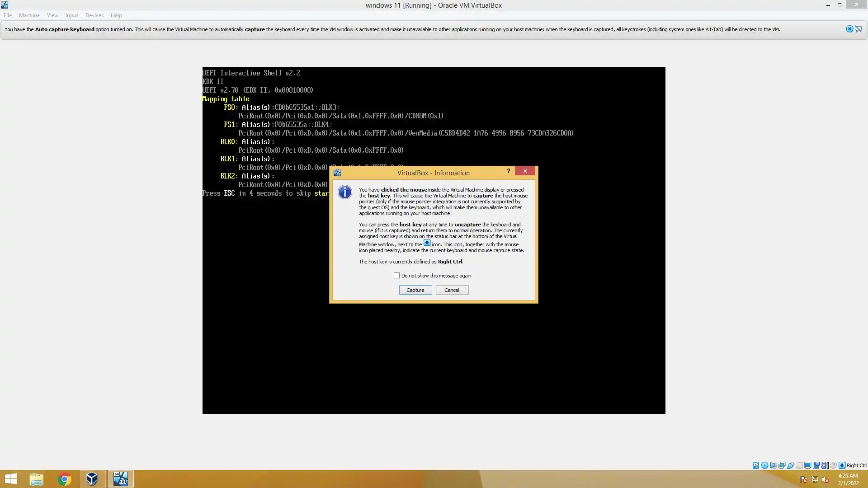Open the Machine menu
The height and width of the screenshot is (488, 868).
[x=29, y=15]
